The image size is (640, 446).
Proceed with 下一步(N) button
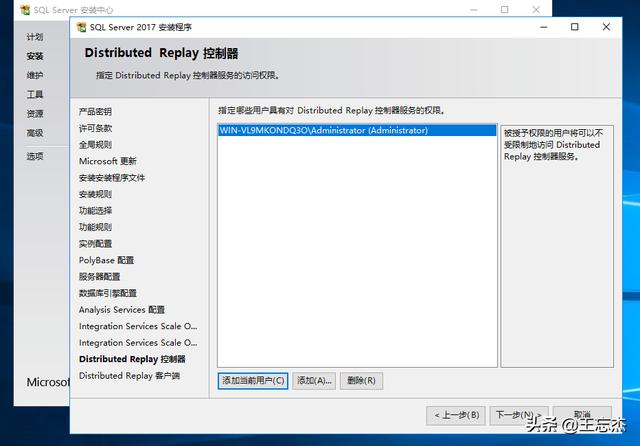pos(518,415)
